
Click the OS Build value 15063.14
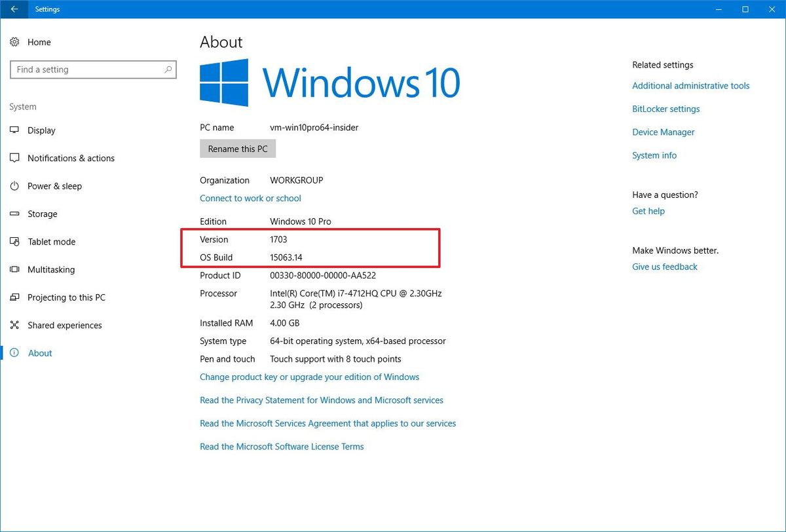click(286, 257)
